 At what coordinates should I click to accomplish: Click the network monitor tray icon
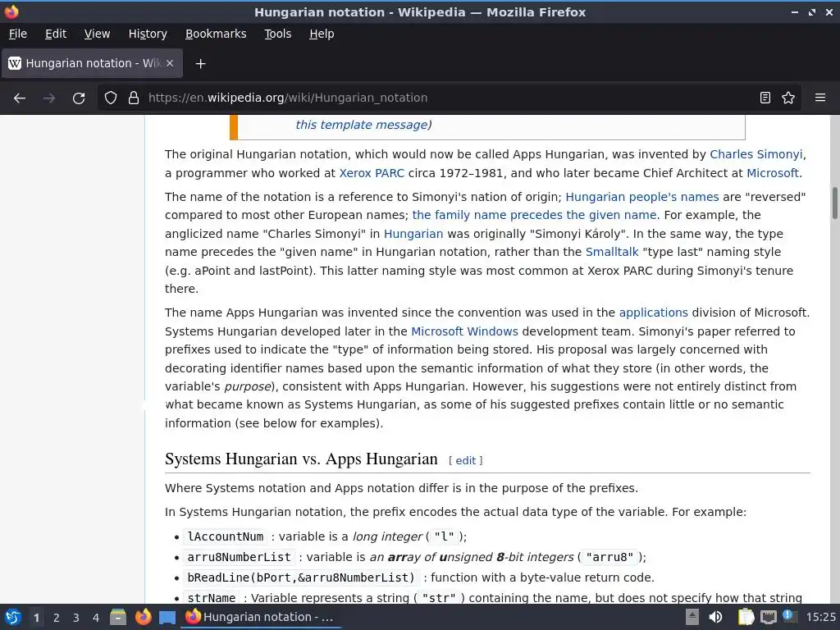[x=768, y=617]
